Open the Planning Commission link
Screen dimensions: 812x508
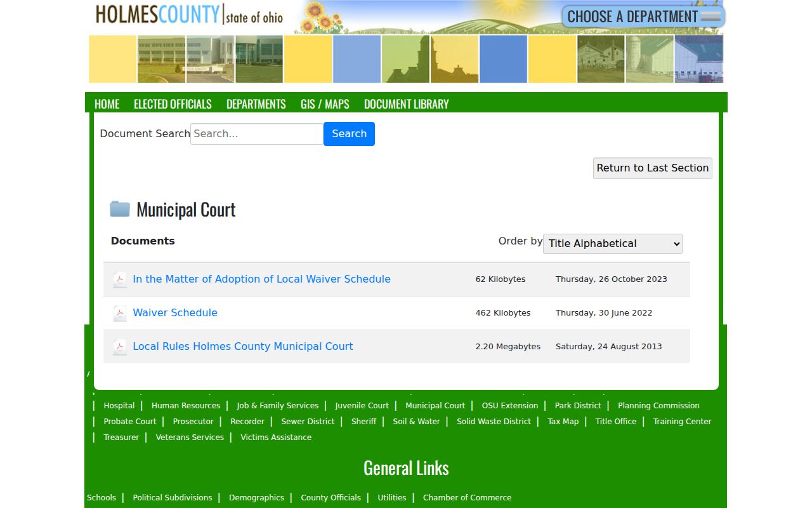pos(658,406)
